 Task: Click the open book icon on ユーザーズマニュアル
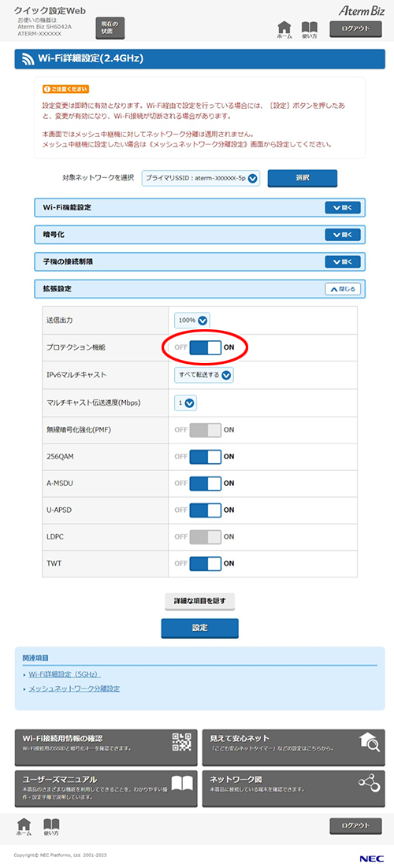click(x=182, y=783)
